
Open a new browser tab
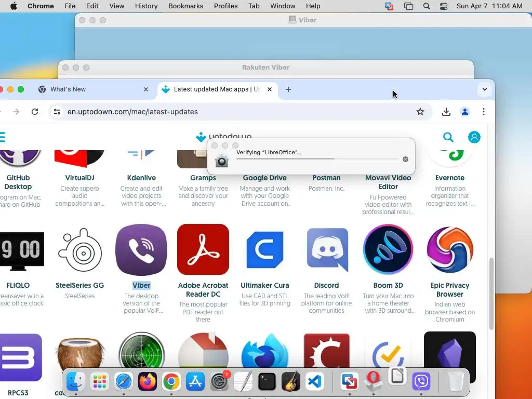click(288, 89)
